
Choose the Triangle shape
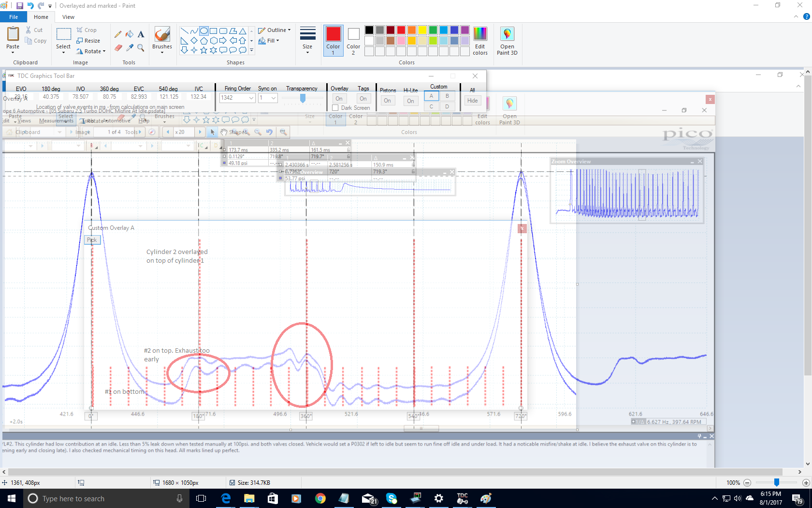(243, 30)
